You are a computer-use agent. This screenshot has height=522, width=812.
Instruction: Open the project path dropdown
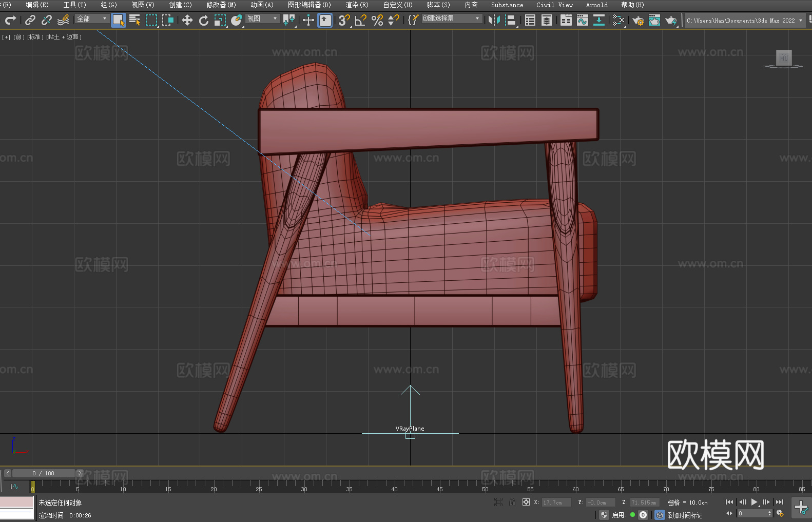click(x=745, y=21)
